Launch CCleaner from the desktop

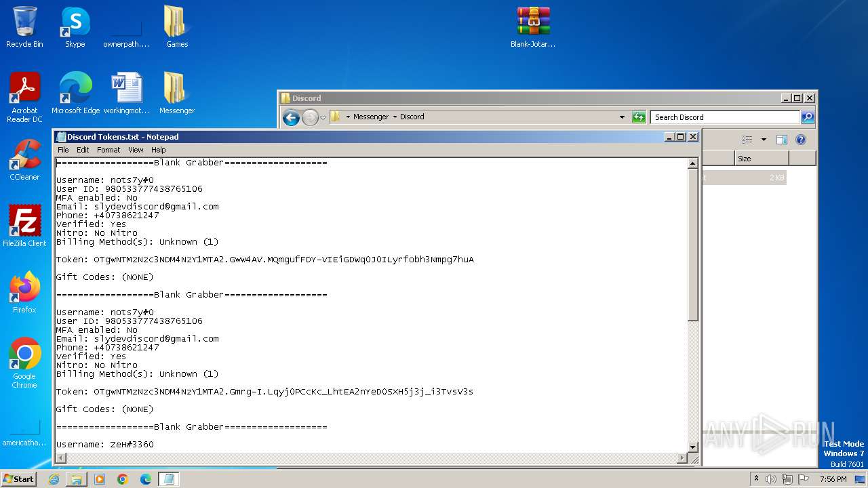(x=24, y=160)
